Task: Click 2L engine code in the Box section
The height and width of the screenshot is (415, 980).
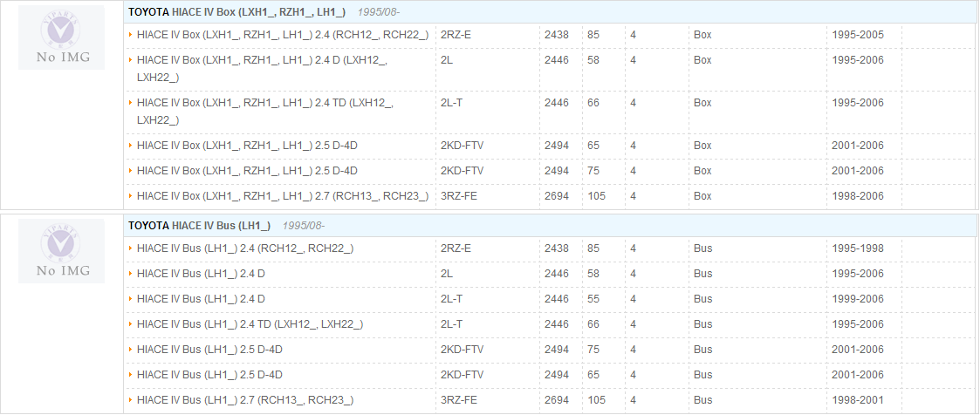Action: pos(446,60)
